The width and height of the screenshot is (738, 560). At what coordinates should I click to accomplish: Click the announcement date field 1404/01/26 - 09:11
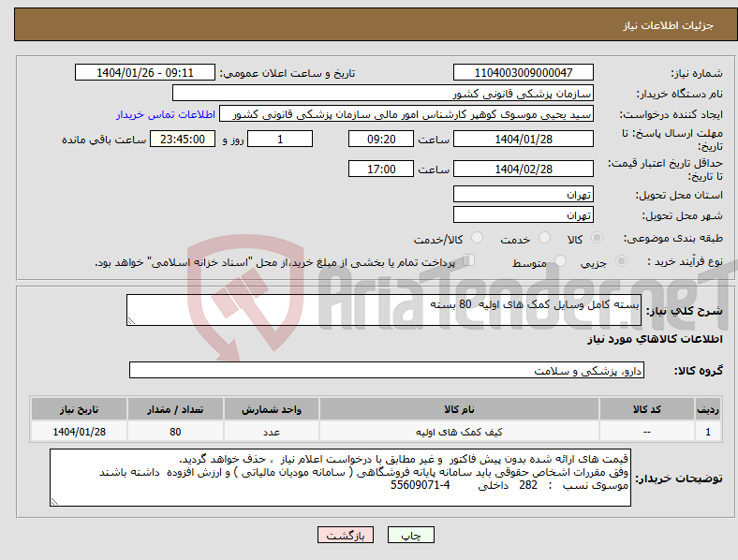pyautogui.click(x=145, y=72)
